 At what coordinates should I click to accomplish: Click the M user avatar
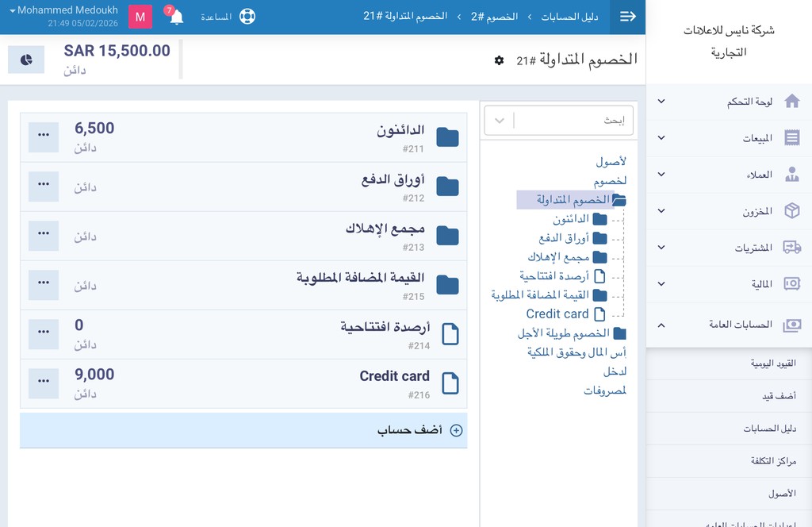140,17
